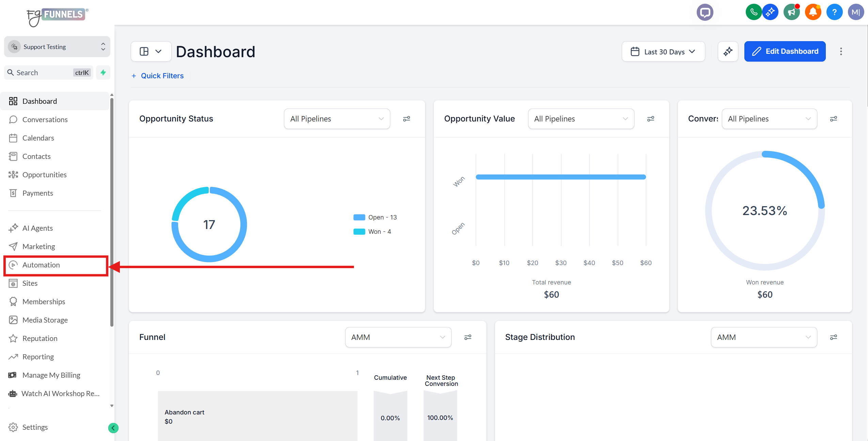Click the Edit Dashboard button

tap(785, 51)
